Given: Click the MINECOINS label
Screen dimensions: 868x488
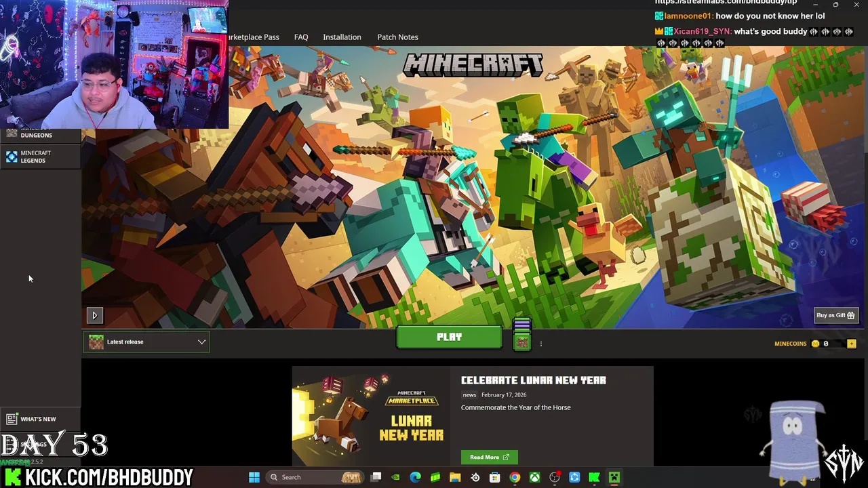Looking at the screenshot, I should (791, 344).
